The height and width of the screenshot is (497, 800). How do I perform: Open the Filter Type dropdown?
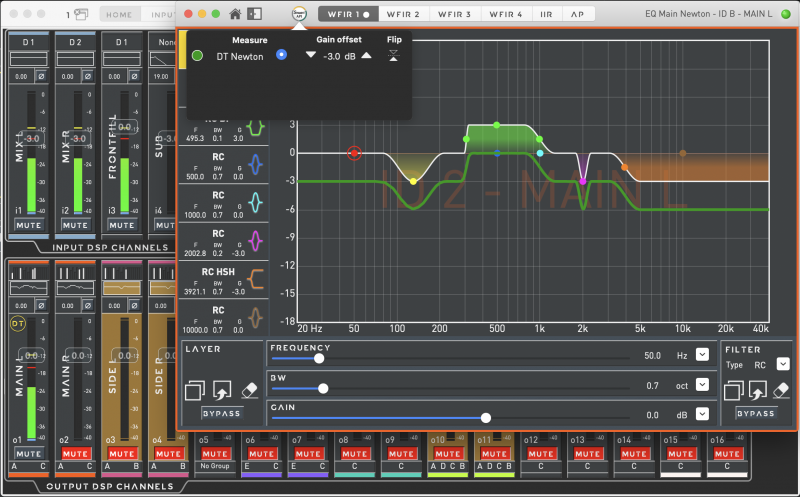coord(782,364)
